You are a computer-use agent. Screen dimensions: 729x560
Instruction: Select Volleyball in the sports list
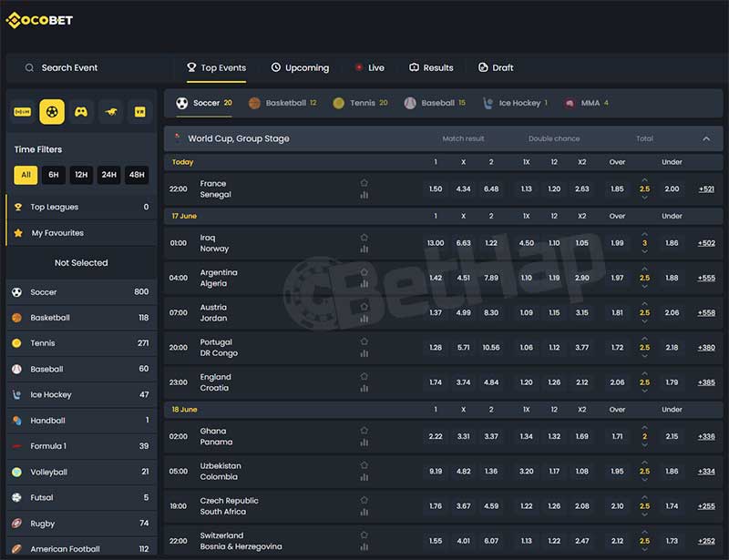click(x=82, y=472)
